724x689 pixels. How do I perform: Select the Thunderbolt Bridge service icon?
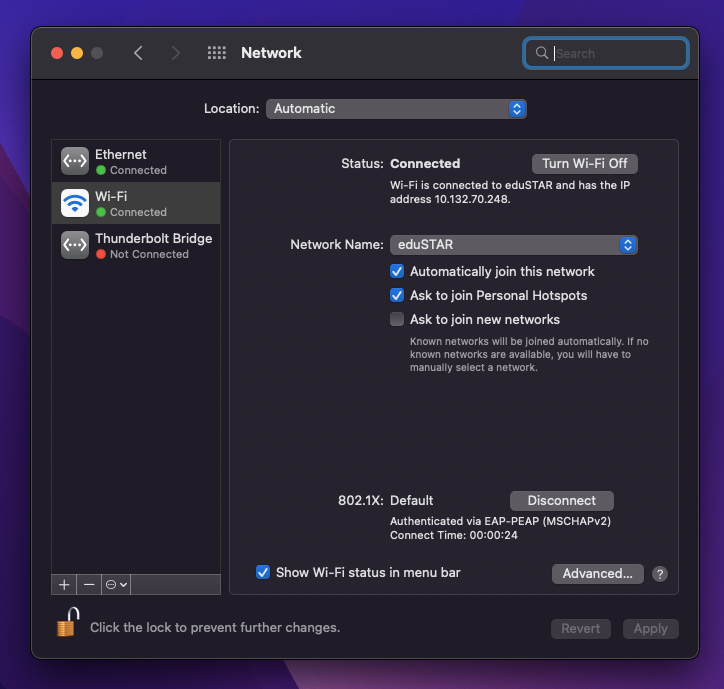pyautogui.click(x=75, y=245)
